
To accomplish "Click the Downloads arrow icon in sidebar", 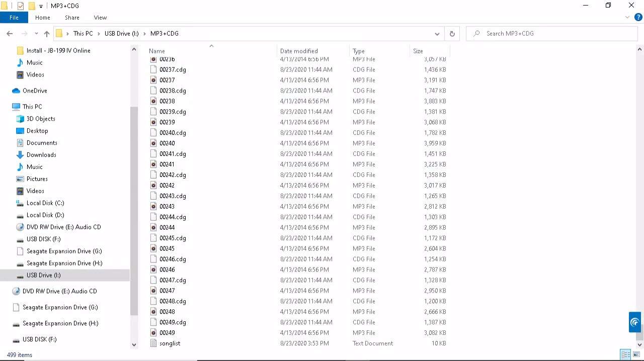I will point(20,155).
